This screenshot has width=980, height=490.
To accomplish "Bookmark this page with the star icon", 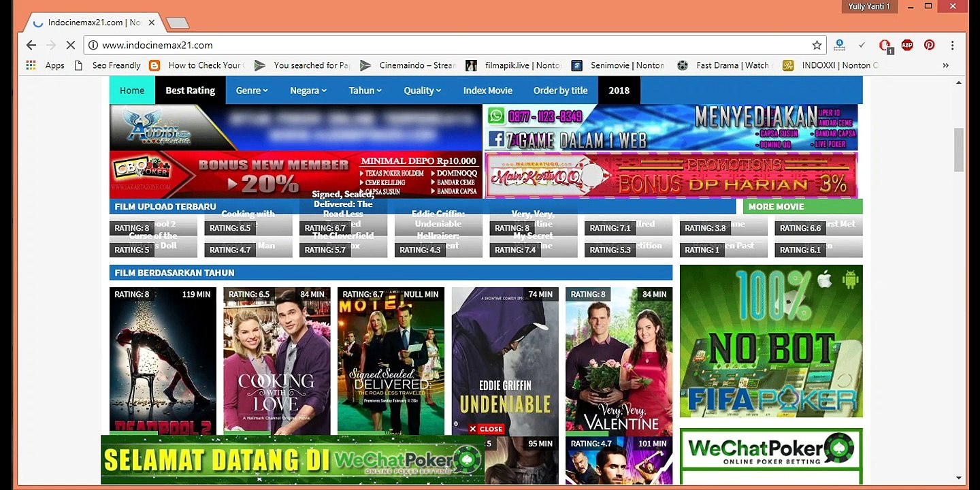I will coord(817,45).
